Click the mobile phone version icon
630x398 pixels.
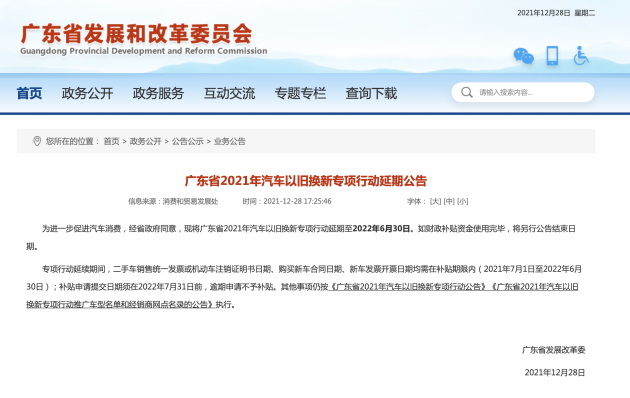552,55
